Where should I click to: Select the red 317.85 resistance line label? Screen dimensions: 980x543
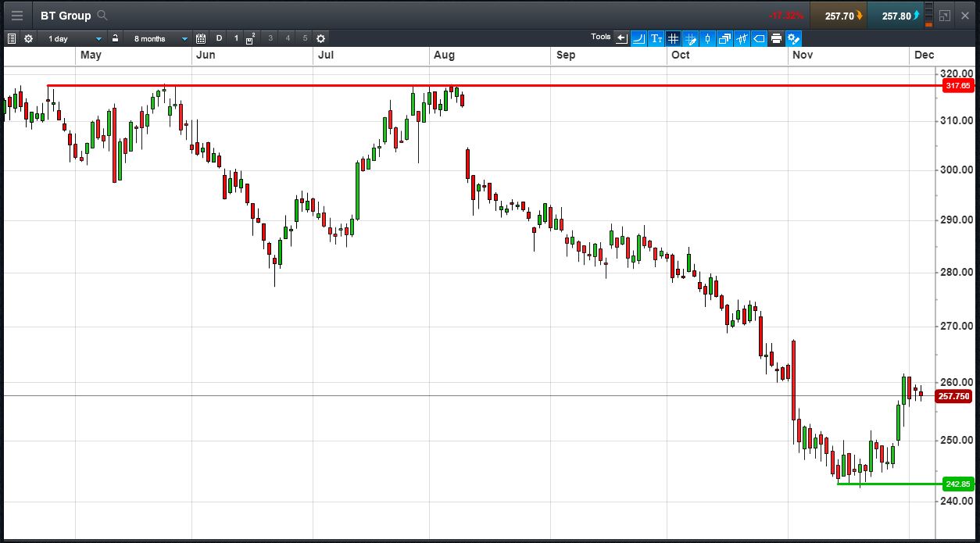pyautogui.click(x=957, y=86)
